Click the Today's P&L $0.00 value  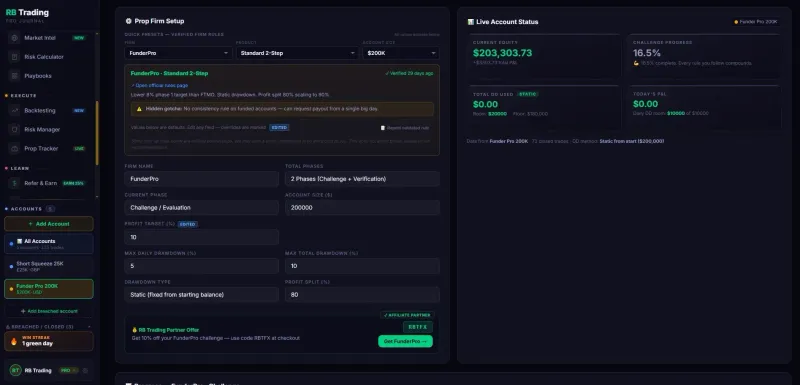645,105
